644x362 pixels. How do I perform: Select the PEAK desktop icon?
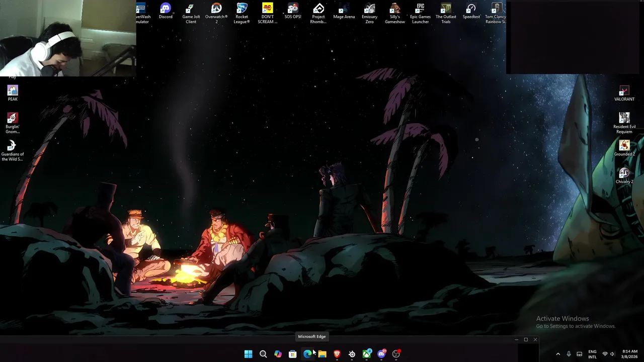pyautogui.click(x=13, y=93)
